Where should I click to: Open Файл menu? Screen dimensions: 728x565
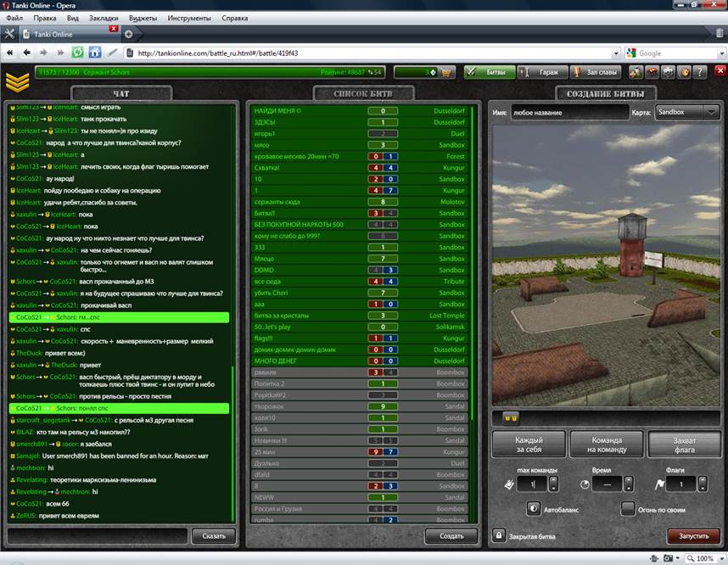(x=14, y=18)
